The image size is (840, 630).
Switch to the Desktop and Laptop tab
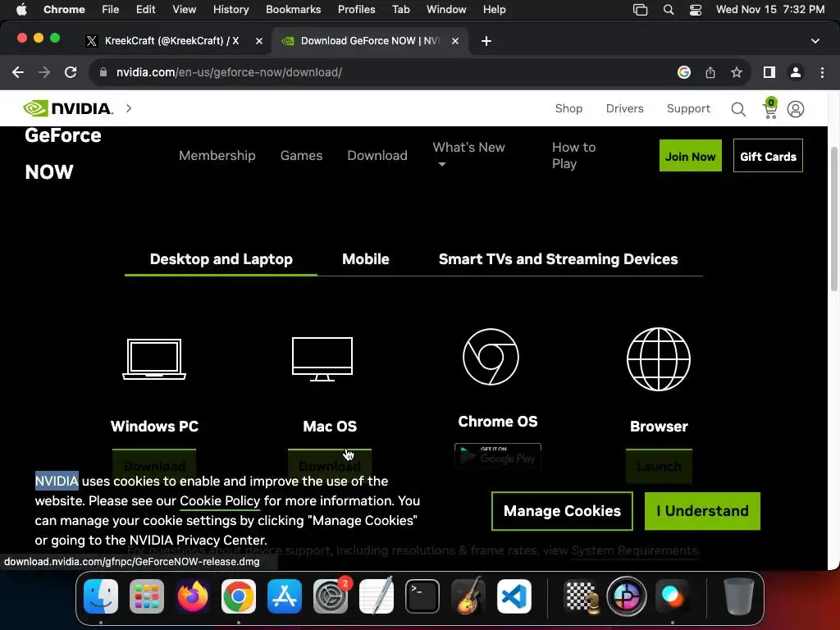pos(221,259)
